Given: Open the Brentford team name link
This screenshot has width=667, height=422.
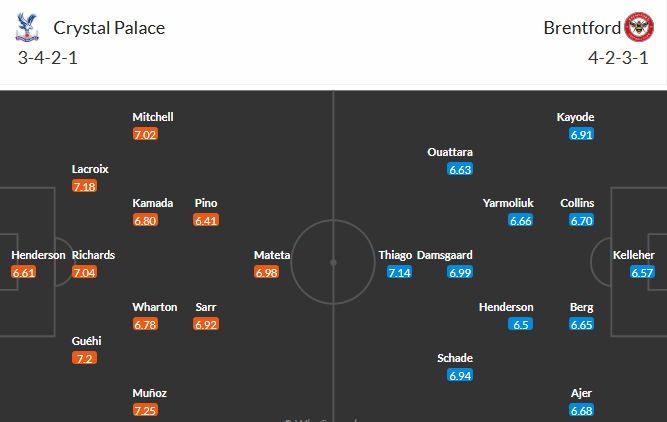Looking at the screenshot, I should pyautogui.click(x=579, y=28).
